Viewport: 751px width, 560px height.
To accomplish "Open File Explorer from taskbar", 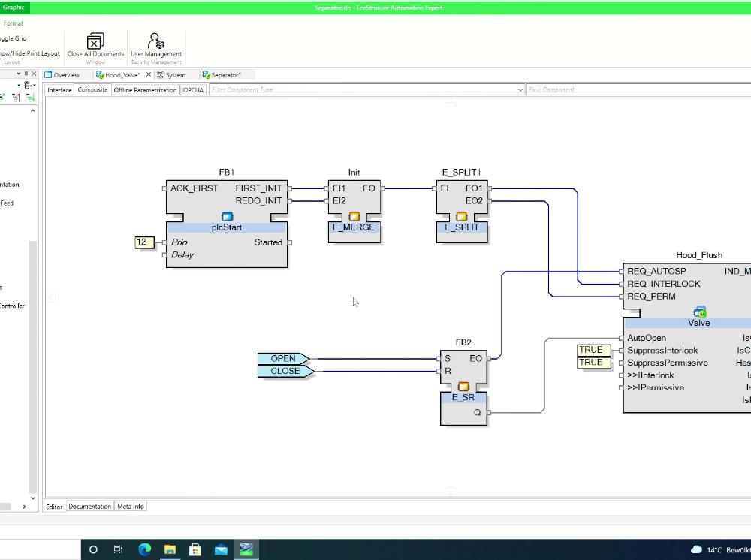I will [x=170, y=549].
